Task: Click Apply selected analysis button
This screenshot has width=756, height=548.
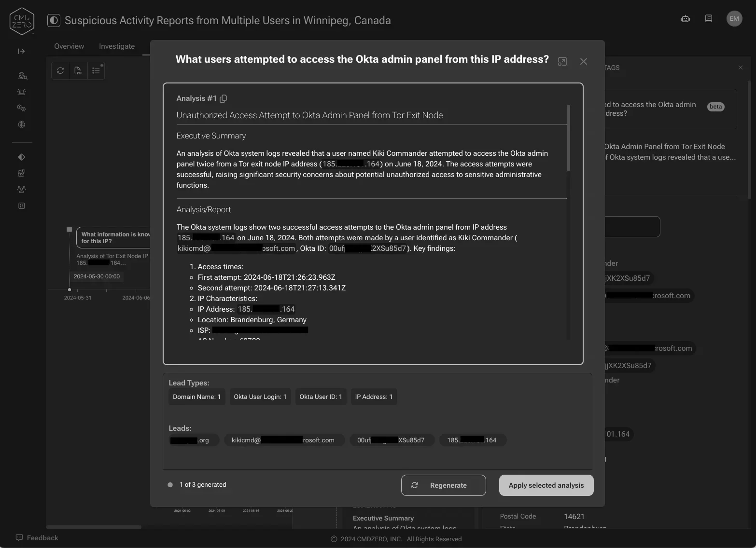Action: [x=546, y=485]
